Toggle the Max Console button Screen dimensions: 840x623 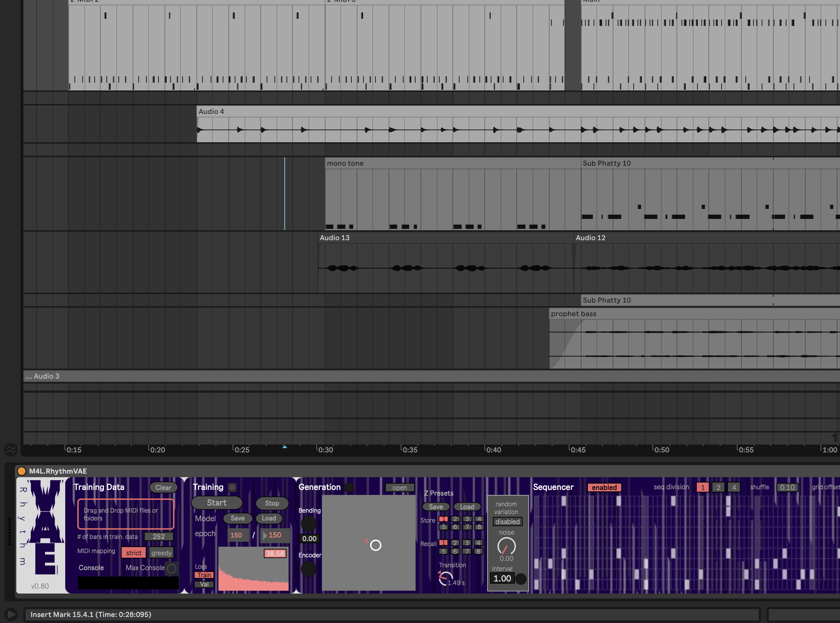pos(172,568)
